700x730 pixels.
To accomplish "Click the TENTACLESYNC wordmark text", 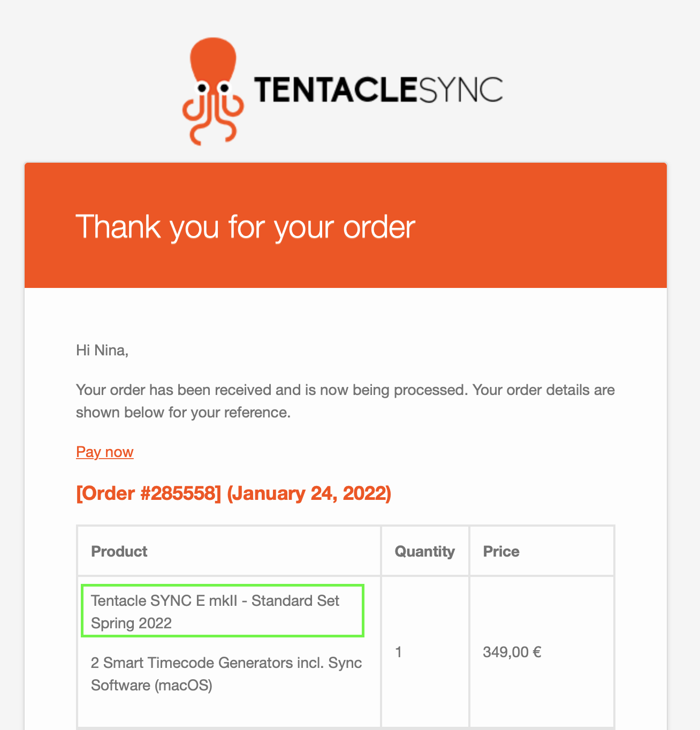I will 378,89.
